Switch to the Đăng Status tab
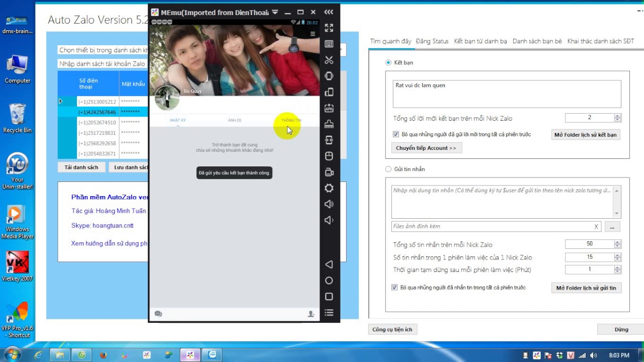Image resolution: width=644 pixels, height=362 pixels. [x=432, y=41]
